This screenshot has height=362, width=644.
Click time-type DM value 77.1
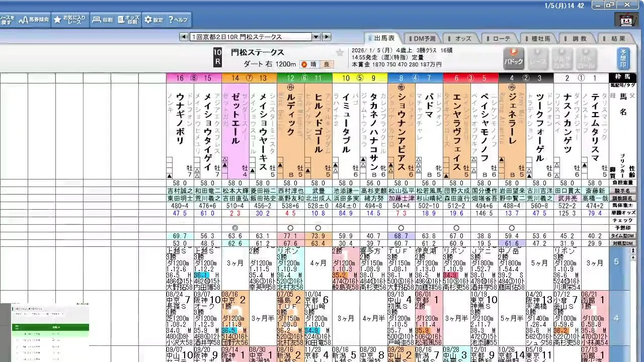(291, 236)
